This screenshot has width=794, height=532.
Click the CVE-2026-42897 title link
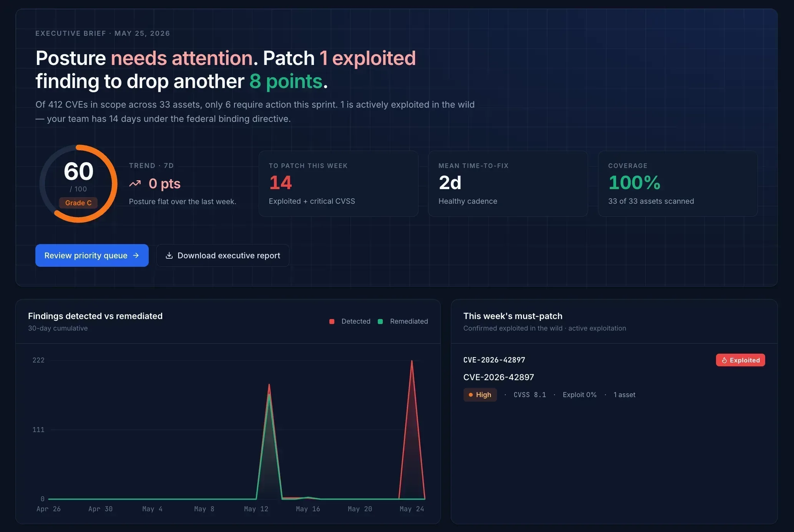point(498,377)
